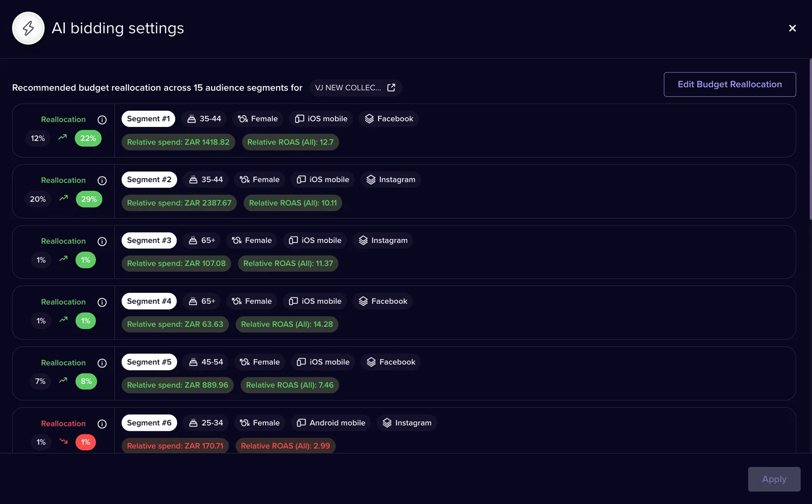
Task: Select the Segment #5 label
Action: pyautogui.click(x=149, y=362)
